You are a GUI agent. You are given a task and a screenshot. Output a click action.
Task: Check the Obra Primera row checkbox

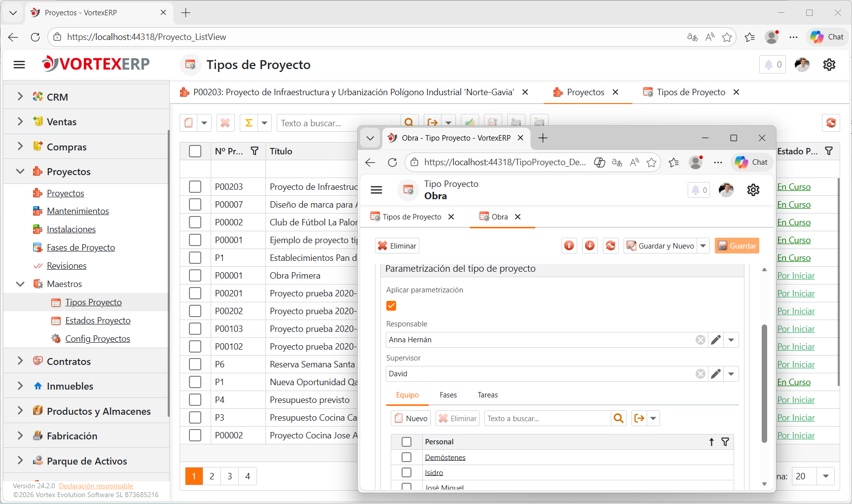click(195, 275)
